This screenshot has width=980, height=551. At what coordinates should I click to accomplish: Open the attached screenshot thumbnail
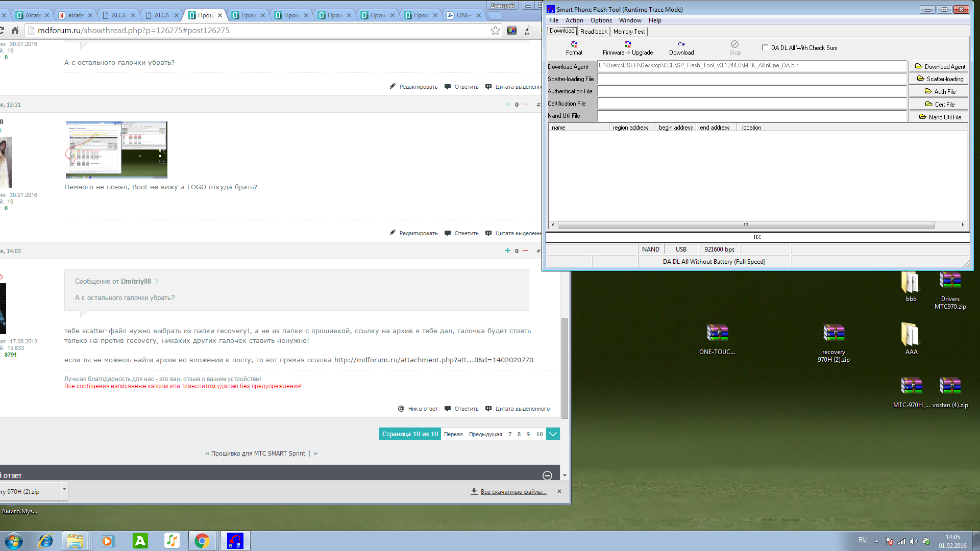[x=116, y=149]
